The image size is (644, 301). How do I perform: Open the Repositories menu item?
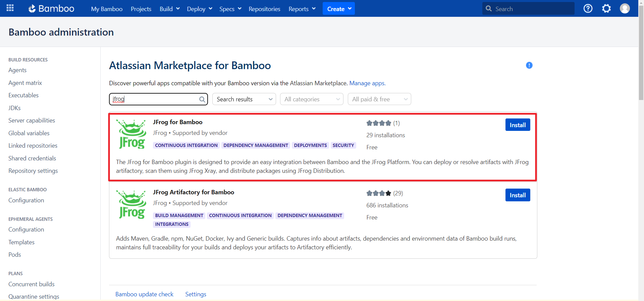264,9
